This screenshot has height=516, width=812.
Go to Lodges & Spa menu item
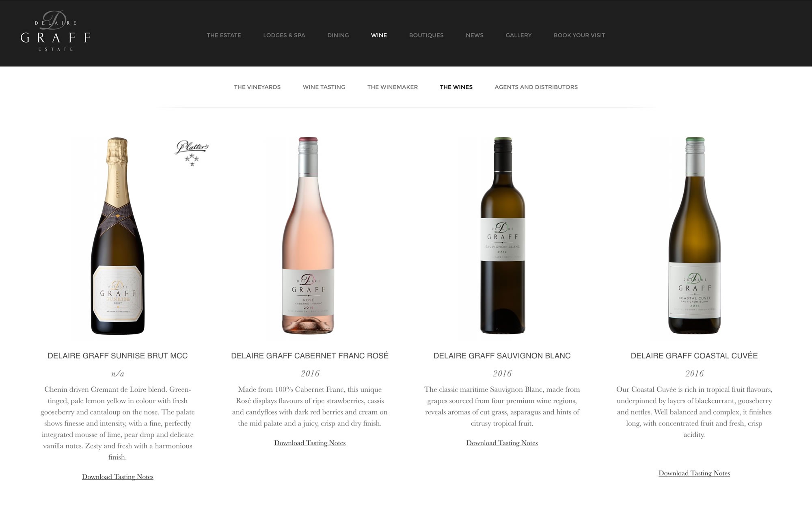(x=284, y=35)
